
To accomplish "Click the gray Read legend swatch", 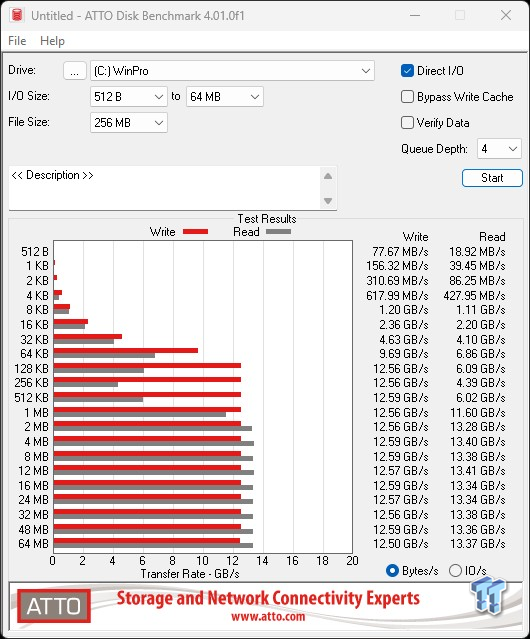I will pyautogui.click(x=278, y=232).
